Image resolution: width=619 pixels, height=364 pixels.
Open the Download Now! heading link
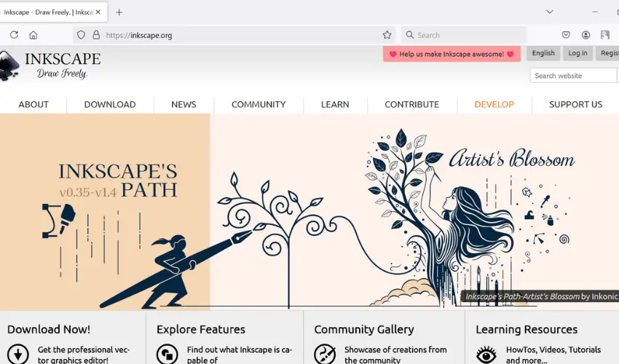pyautogui.click(x=49, y=329)
